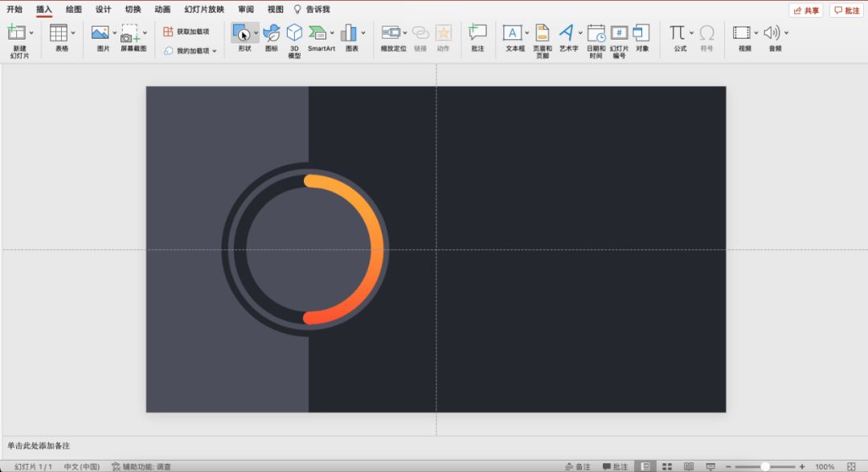Click the notes field 单击此处添加备注
The height and width of the screenshot is (472, 868).
point(39,445)
